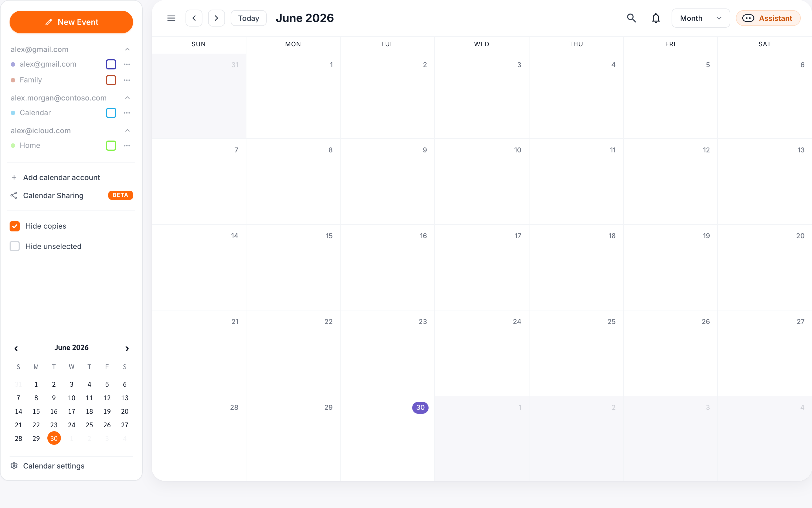Viewport: 812px width, 508px height.
Task: Click day 17 in the mini calendar
Action: (x=71, y=411)
